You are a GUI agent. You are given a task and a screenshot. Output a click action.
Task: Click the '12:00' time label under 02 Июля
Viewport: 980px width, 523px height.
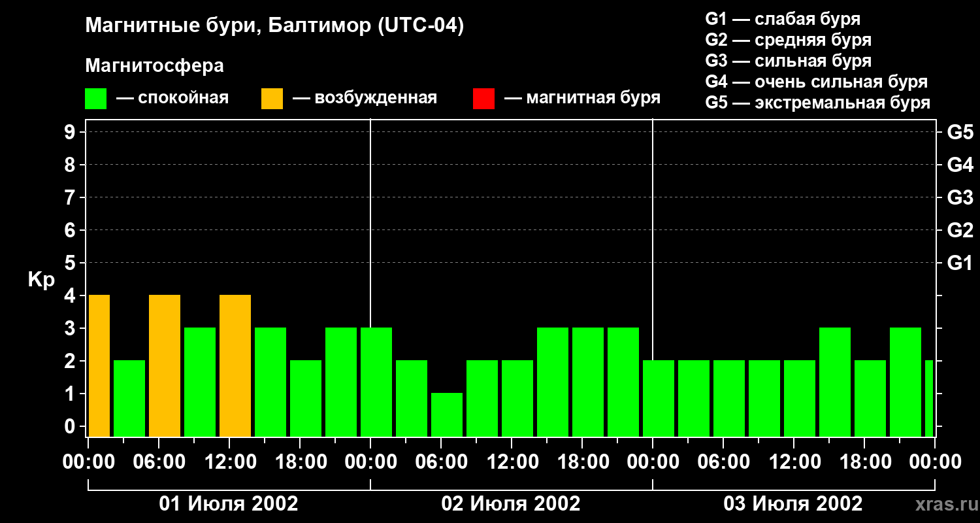[x=512, y=462]
